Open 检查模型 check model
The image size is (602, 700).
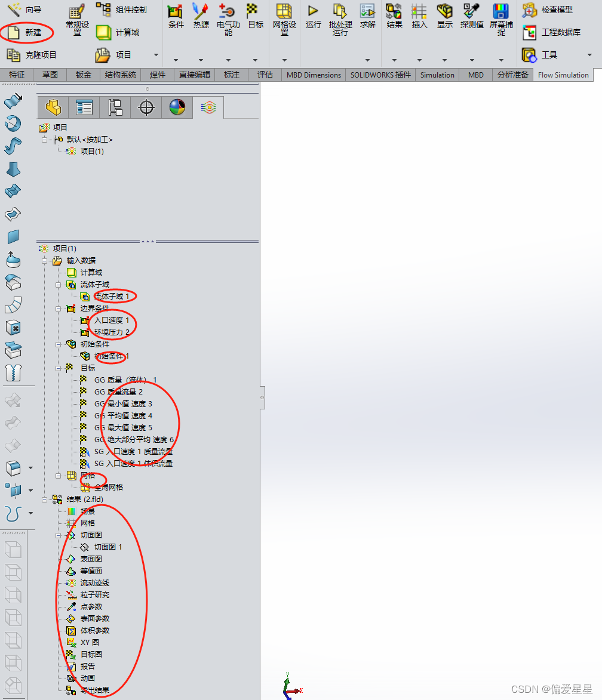coord(548,10)
